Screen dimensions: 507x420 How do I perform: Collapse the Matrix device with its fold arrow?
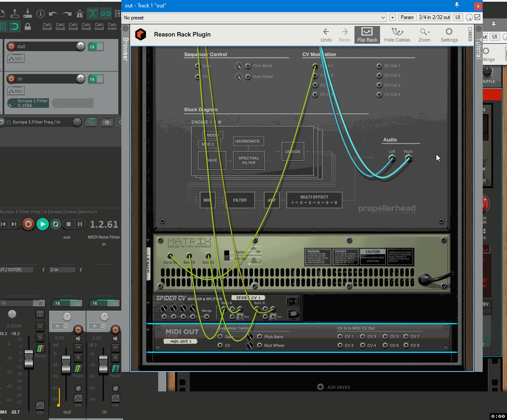click(x=148, y=240)
